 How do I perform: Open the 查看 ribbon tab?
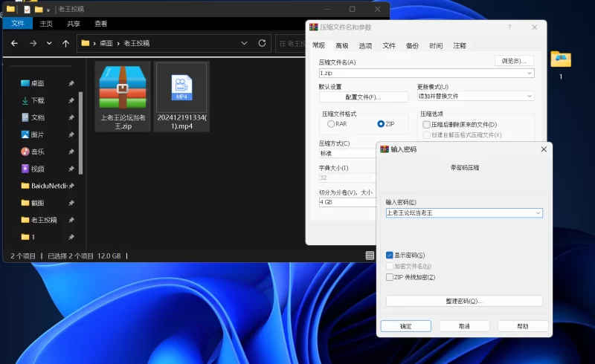100,24
